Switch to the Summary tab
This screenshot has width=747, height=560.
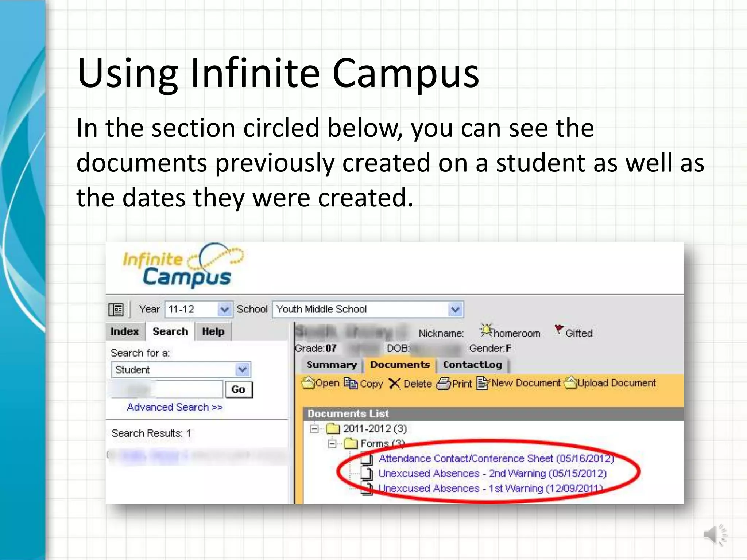pos(332,365)
